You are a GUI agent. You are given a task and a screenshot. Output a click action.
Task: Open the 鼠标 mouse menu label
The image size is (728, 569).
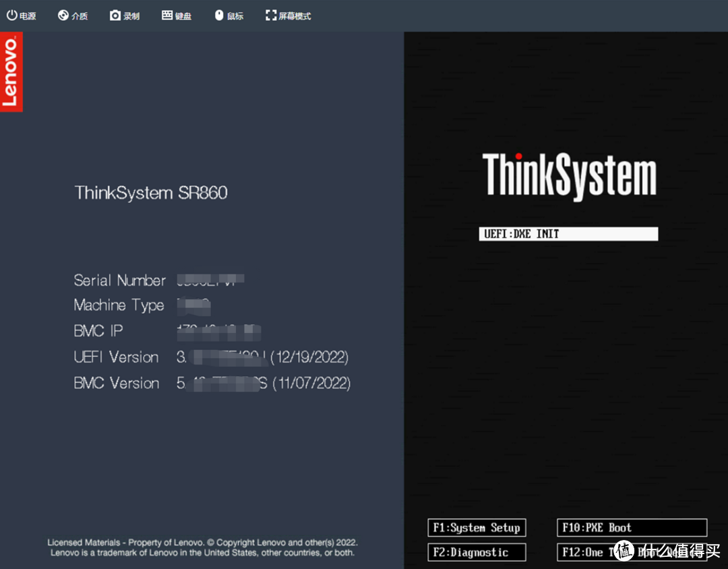click(x=235, y=16)
